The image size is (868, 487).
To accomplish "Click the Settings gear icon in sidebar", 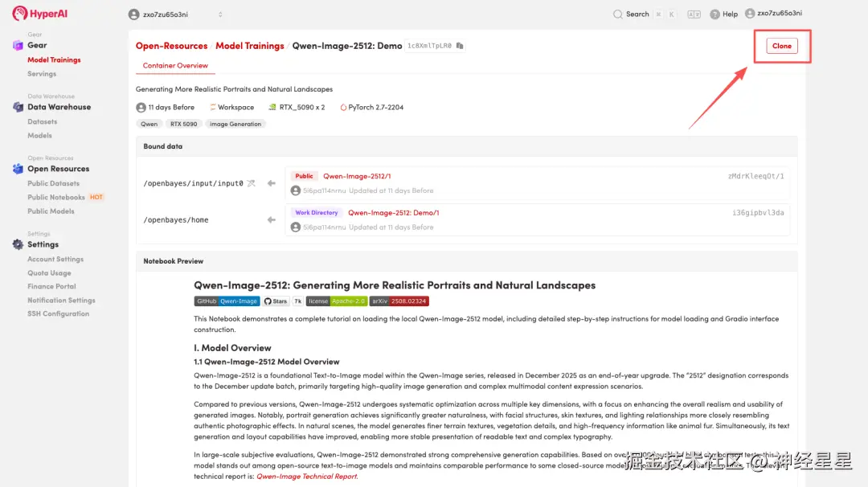I will [18, 244].
